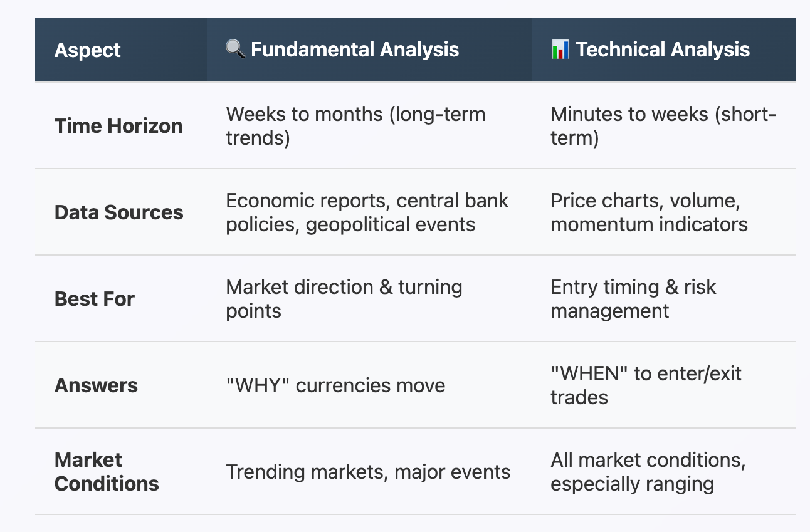Image resolution: width=810 pixels, height=532 pixels.
Task: Select the 'Economic reports, central bank policies' cell
Action: click(x=367, y=212)
